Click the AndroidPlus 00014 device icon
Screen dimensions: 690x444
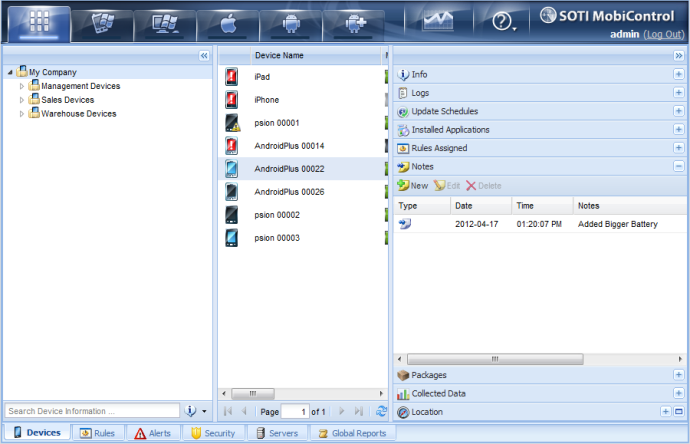(231, 146)
